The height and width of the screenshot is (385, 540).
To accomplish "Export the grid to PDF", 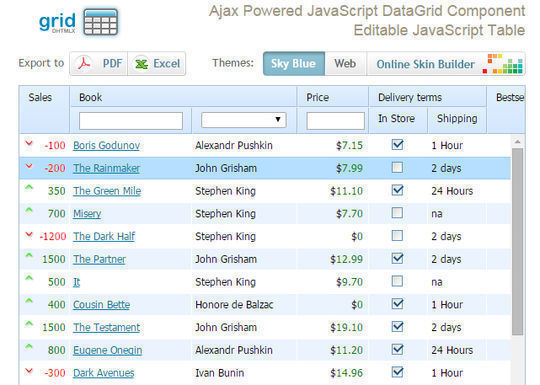I will pyautogui.click(x=98, y=64).
